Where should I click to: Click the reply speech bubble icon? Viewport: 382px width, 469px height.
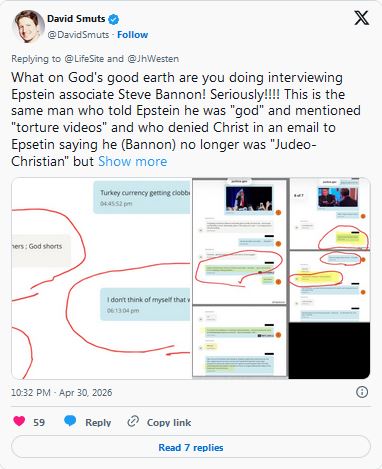70,421
